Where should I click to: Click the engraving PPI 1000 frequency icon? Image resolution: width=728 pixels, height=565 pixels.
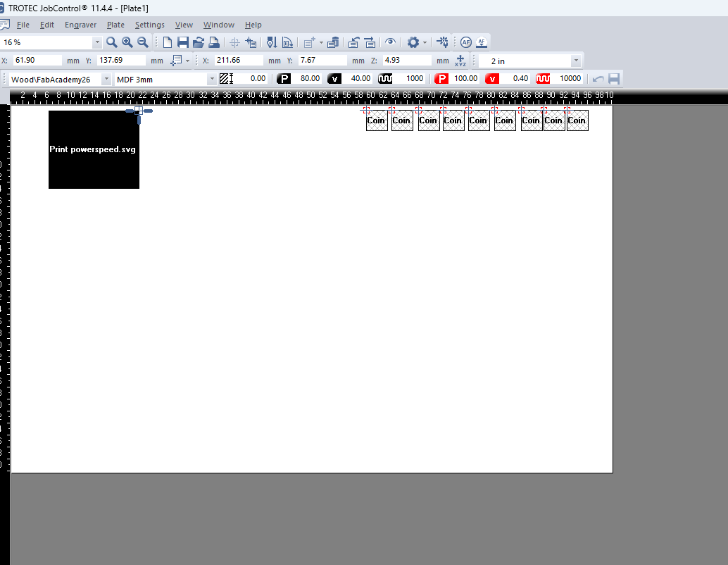[386, 78]
